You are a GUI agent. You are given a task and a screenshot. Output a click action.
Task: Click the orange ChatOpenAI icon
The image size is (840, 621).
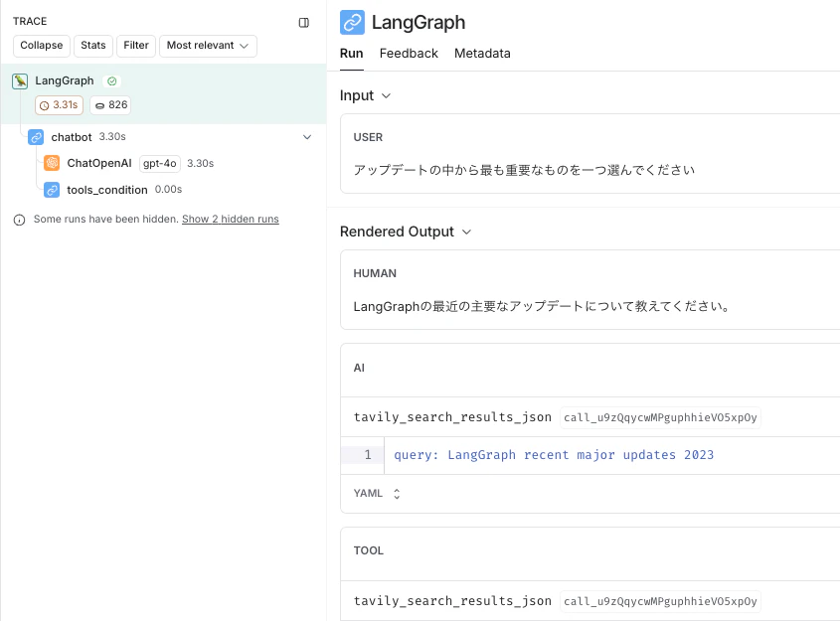[52, 163]
